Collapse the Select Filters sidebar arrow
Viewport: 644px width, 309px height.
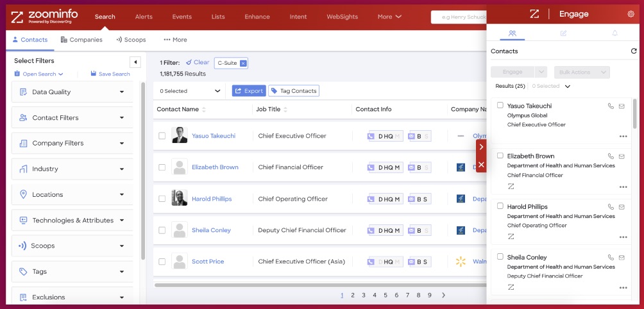135,62
